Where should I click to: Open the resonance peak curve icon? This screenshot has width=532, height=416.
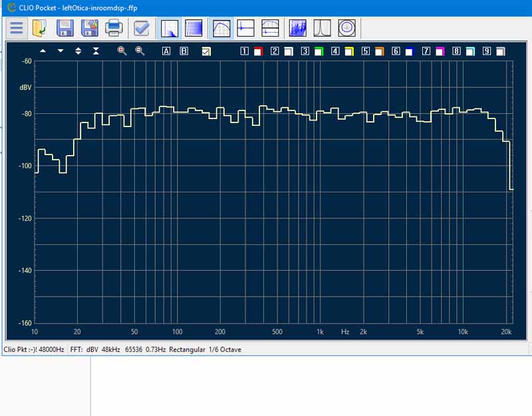323,28
